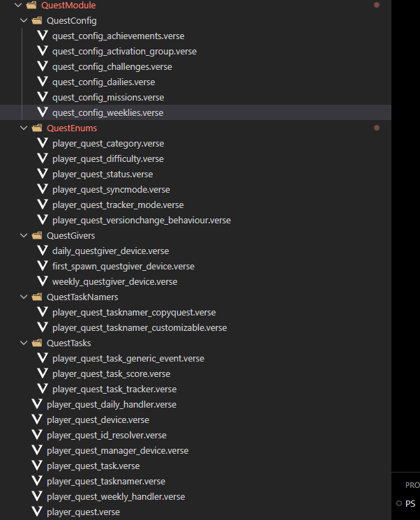Collapse the QuestTasks folder chevron
This screenshot has width=420, height=520.
24,343
